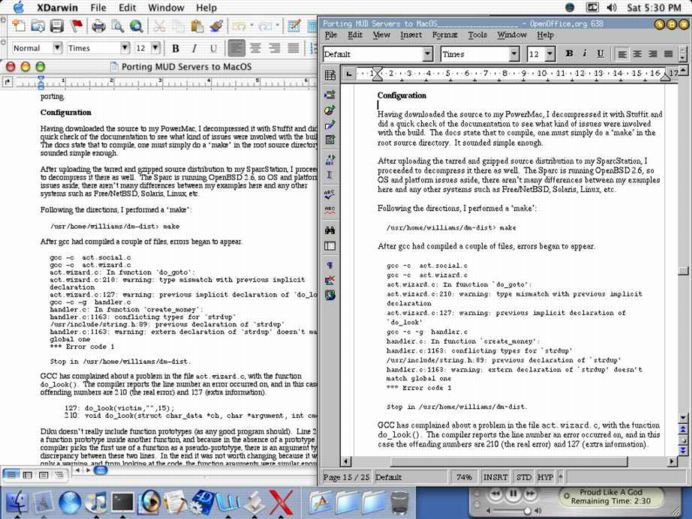
Task: Click the Cut scissors icon in Word toolbar
Action: point(159,26)
